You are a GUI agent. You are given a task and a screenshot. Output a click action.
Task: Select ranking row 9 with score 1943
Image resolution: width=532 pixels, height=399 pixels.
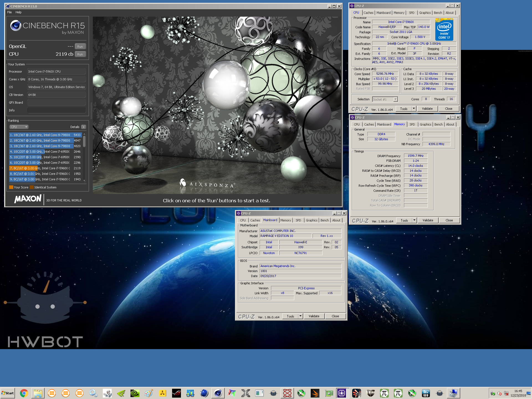45,179
